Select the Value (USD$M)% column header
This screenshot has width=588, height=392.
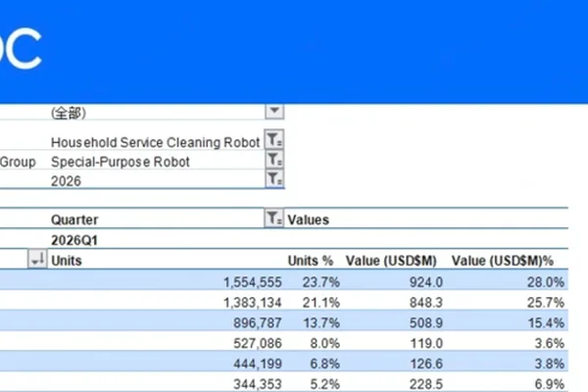[503, 261]
